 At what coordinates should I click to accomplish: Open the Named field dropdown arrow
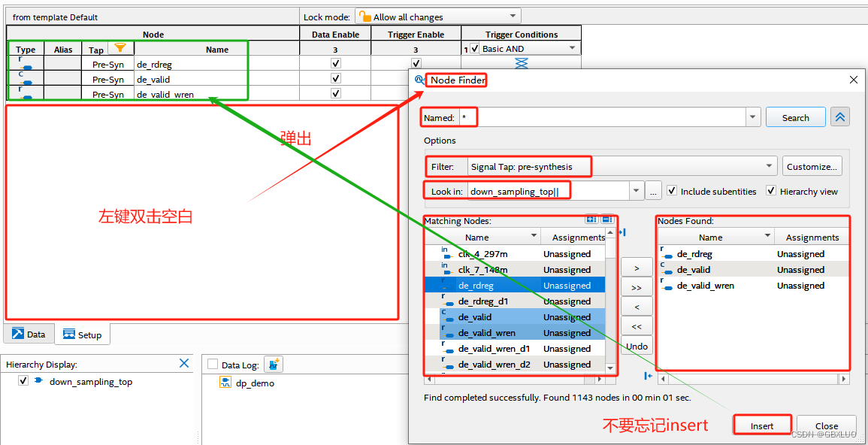click(x=752, y=117)
